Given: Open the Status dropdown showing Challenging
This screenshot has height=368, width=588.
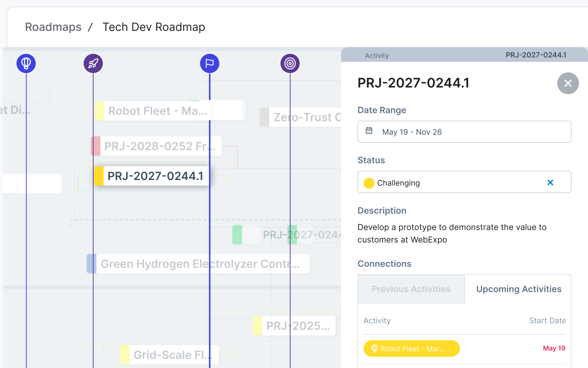Looking at the screenshot, I should 464,182.
